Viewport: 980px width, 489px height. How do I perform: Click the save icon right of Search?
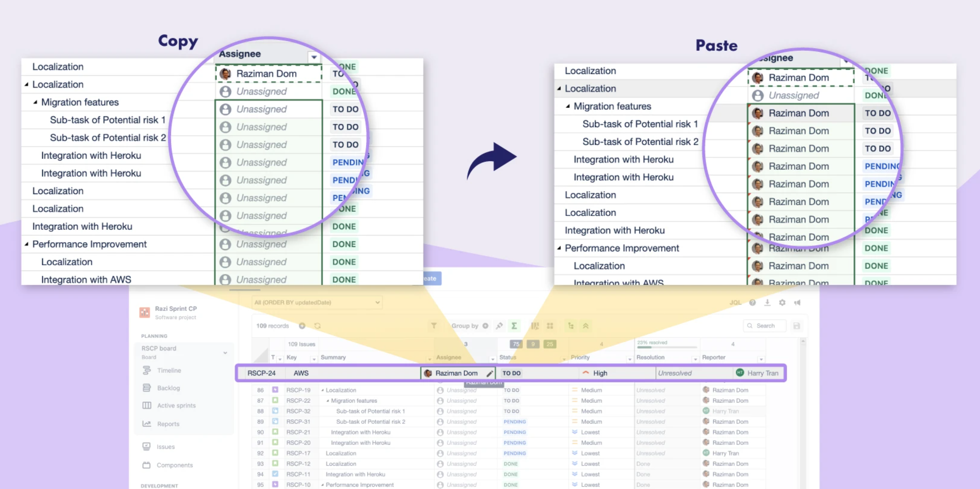click(x=797, y=326)
